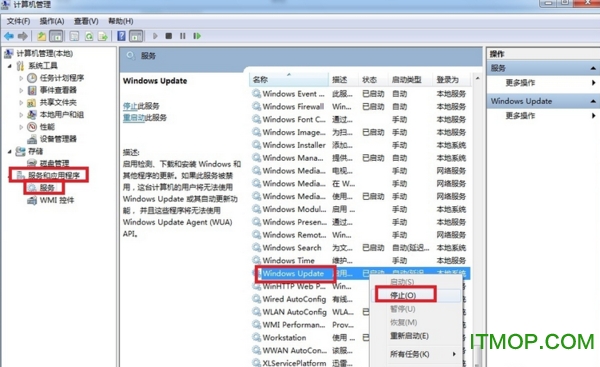The width and height of the screenshot is (600, 367).
Task: Click the services list scrollbar up arrow
Action: [x=477, y=78]
